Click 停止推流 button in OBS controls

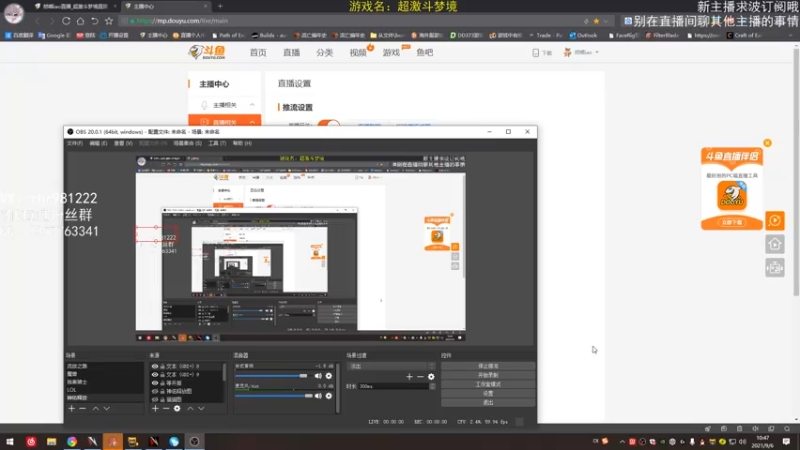coord(488,366)
